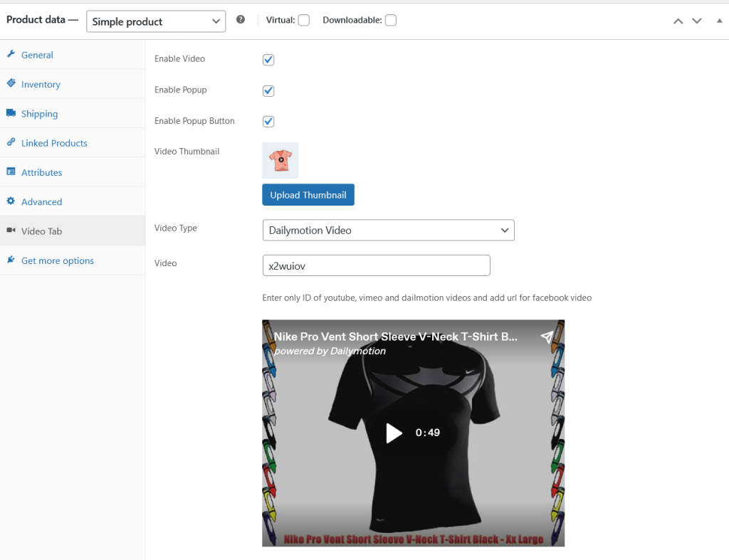The image size is (729, 560).
Task: Collapse the Product data panel triangle
Action: pos(717,21)
